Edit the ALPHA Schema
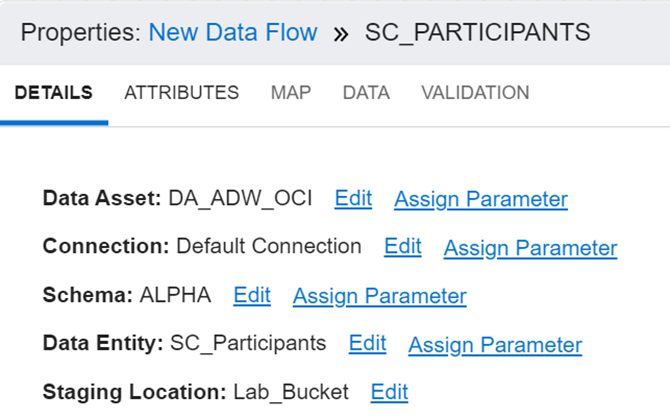The width and height of the screenshot is (670, 420). (252, 296)
